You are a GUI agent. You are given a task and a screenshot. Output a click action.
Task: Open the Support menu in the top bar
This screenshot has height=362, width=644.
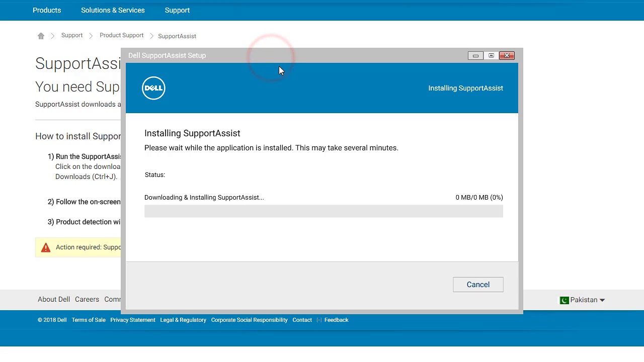pyautogui.click(x=177, y=10)
